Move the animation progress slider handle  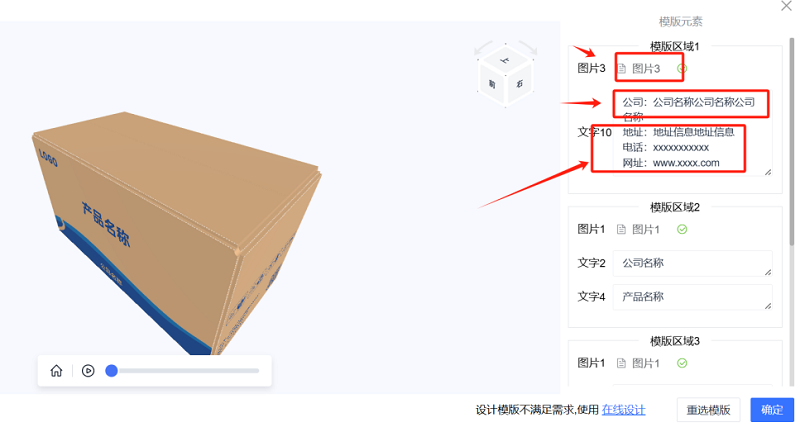[111, 370]
